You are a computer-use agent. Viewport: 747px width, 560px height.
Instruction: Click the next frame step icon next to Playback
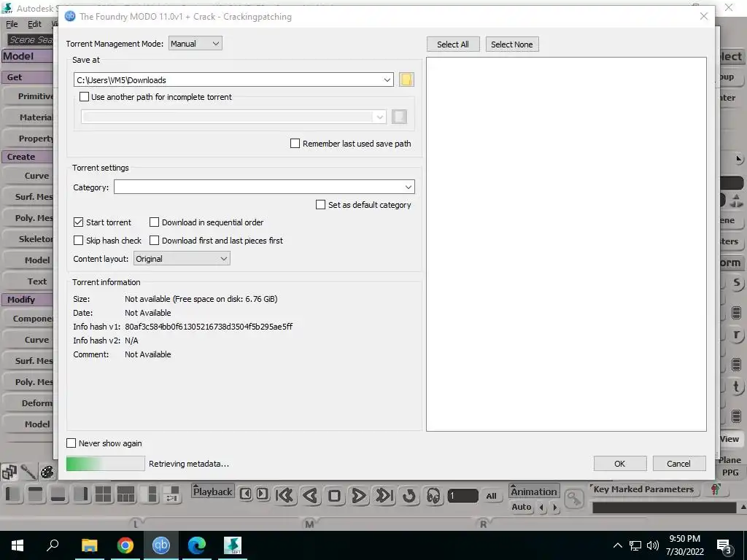pos(262,494)
